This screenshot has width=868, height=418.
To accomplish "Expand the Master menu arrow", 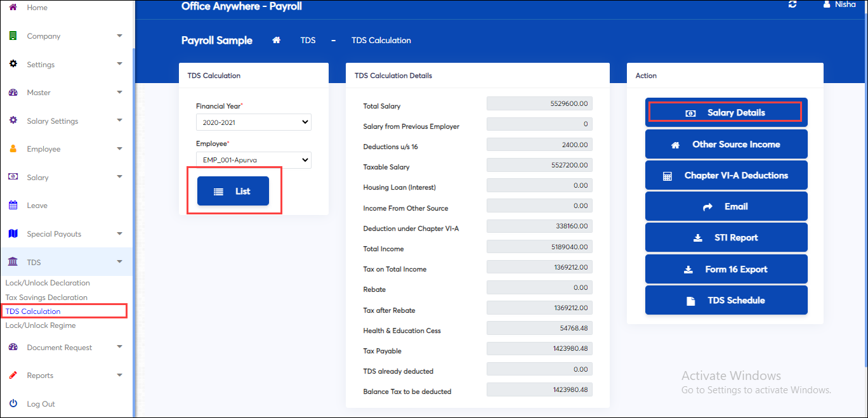I will pos(119,93).
